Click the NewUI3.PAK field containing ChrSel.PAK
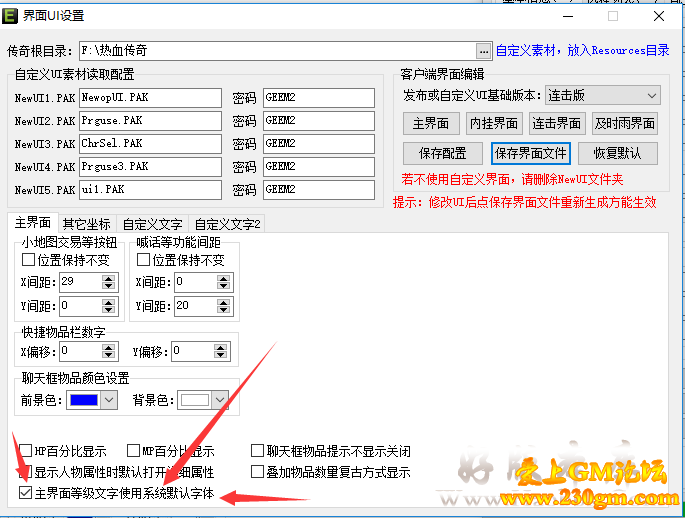This screenshot has width=685, height=518. tap(150, 144)
